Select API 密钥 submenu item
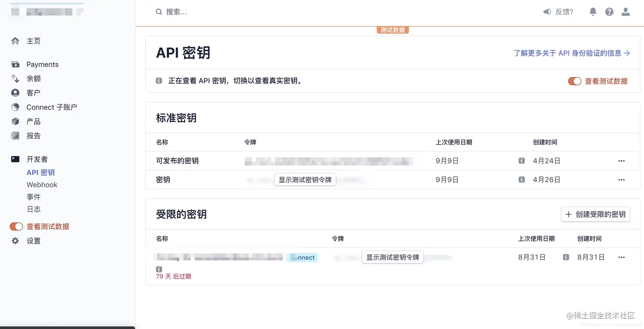Viewport: 644px width, 329px height. coord(40,173)
